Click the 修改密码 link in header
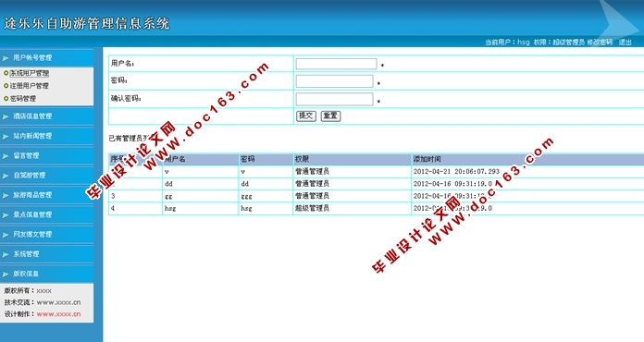The height and width of the screenshot is (342, 644). pyautogui.click(x=600, y=42)
